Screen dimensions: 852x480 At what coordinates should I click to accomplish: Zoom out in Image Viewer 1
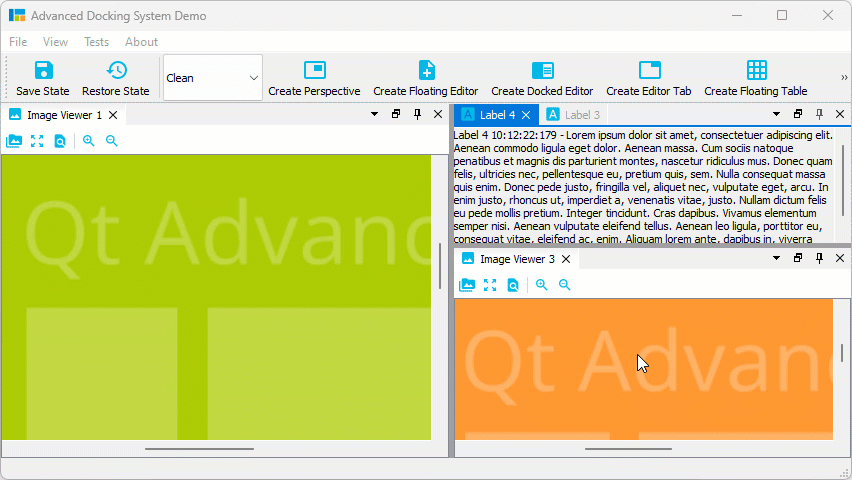tap(112, 141)
